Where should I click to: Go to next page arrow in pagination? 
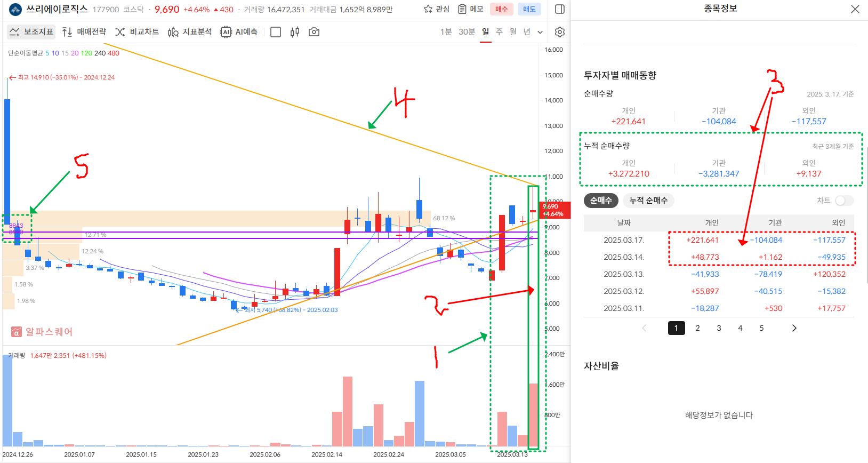(x=794, y=328)
